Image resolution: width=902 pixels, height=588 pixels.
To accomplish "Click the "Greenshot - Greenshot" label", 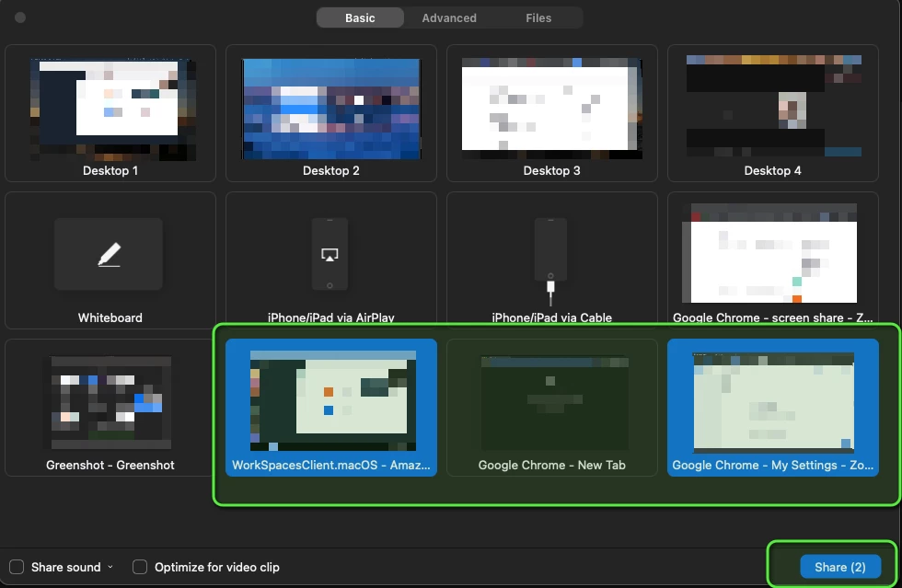I will pyautogui.click(x=110, y=465).
